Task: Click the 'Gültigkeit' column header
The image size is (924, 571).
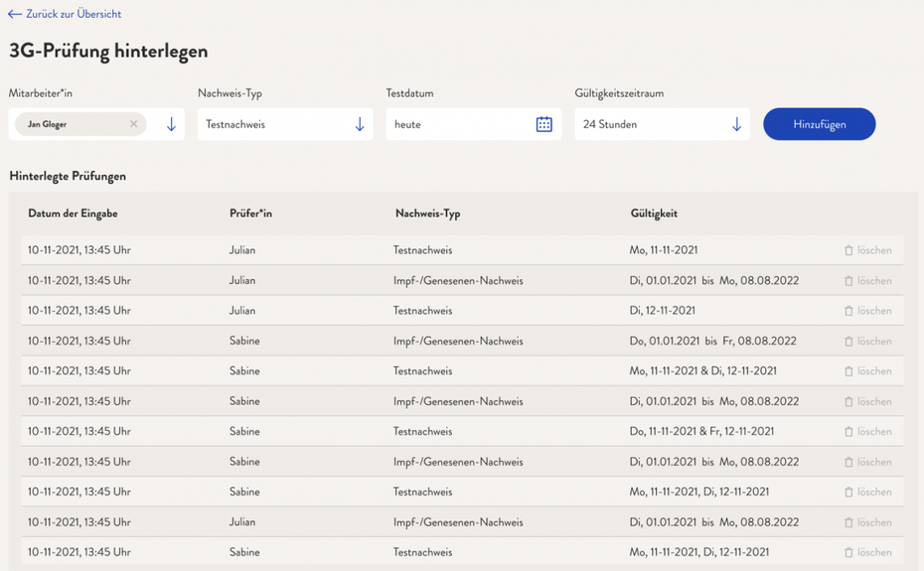Action: (x=654, y=214)
